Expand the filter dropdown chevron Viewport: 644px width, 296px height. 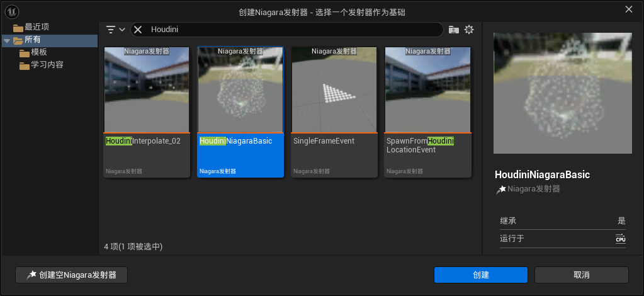click(122, 30)
